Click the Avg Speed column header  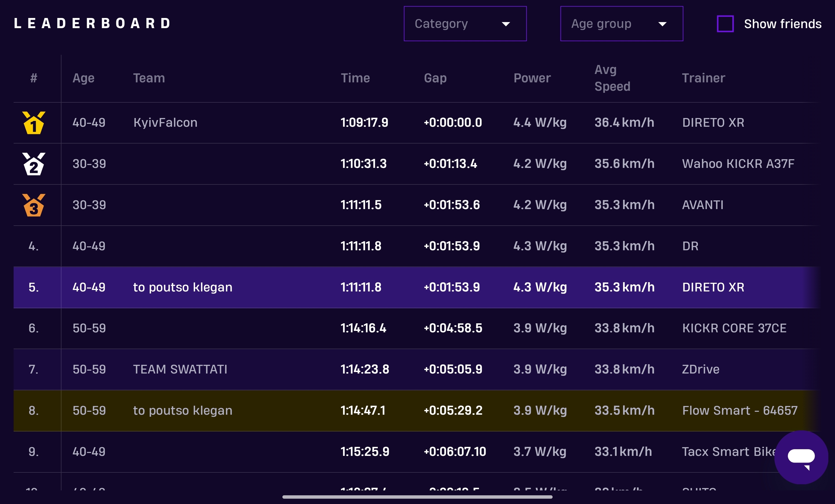612,78
